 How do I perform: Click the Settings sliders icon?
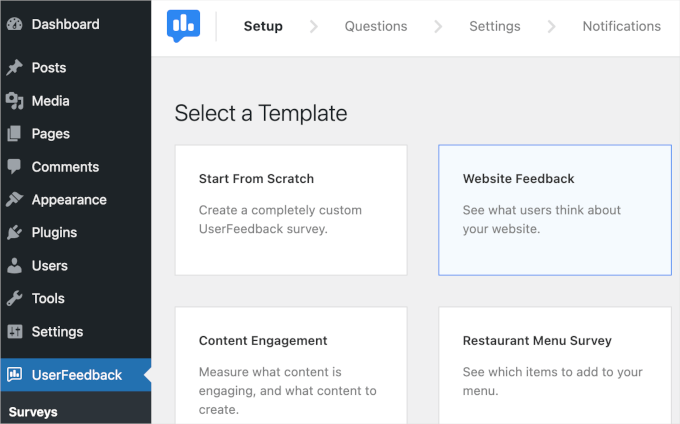[14, 332]
